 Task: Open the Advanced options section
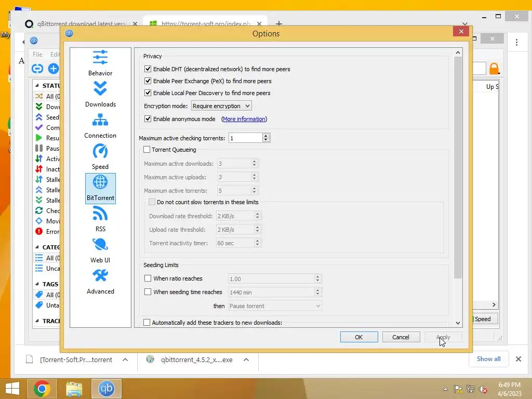(x=100, y=282)
